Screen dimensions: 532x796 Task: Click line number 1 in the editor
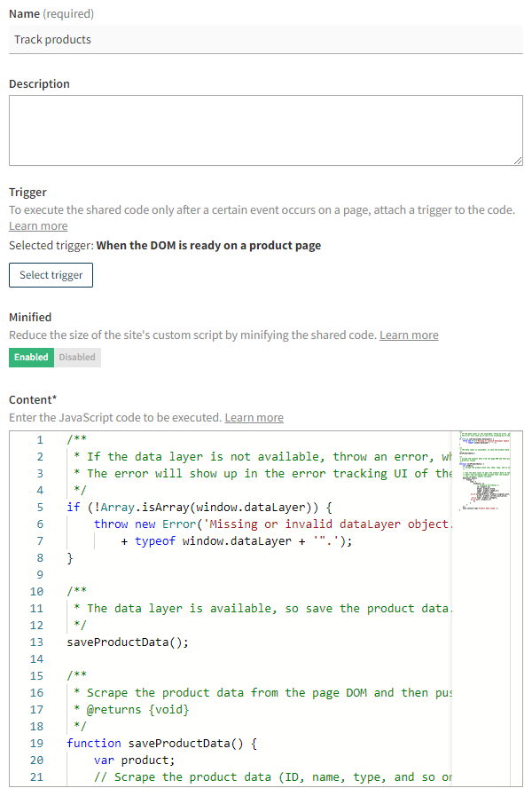[39, 438]
